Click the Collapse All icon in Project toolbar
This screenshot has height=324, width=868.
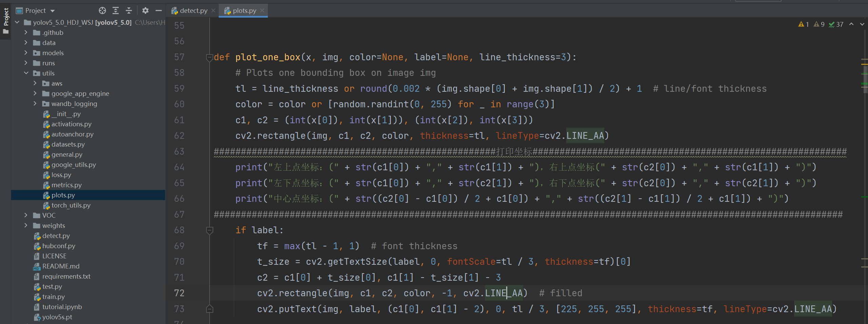[129, 10]
